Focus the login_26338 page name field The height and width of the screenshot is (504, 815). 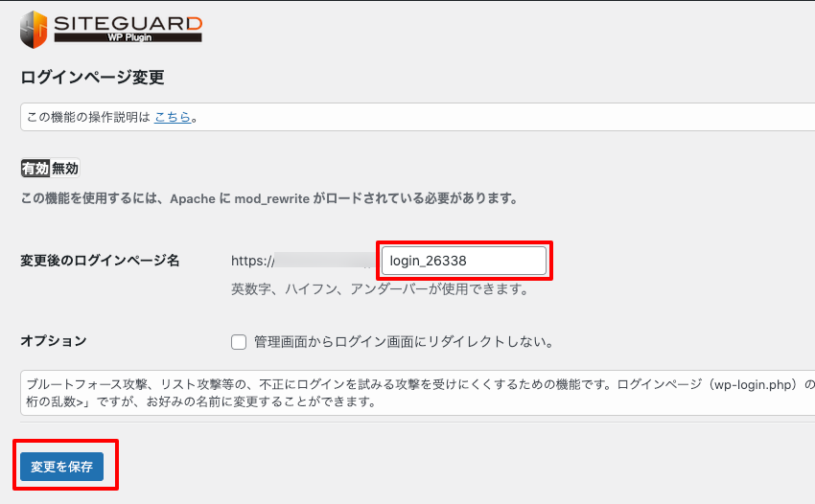tap(464, 261)
